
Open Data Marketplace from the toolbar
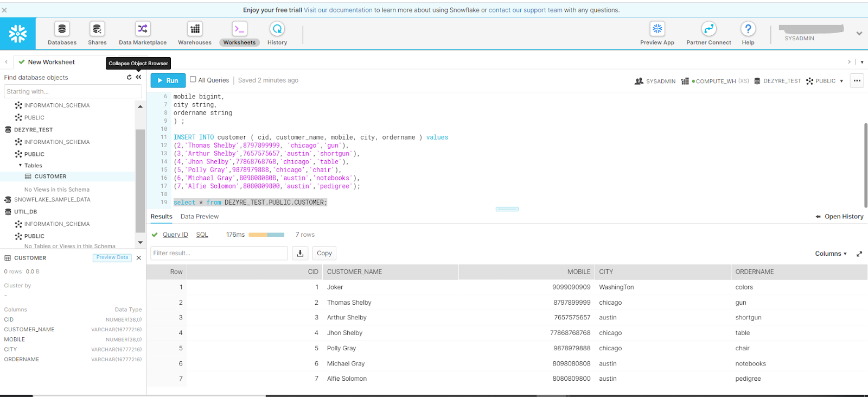(x=143, y=29)
